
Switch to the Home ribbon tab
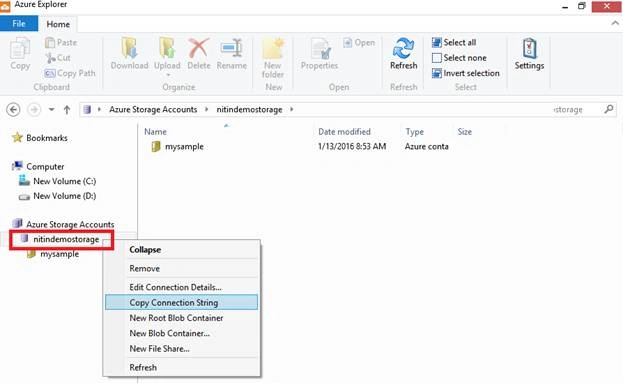(x=58, y=24)
